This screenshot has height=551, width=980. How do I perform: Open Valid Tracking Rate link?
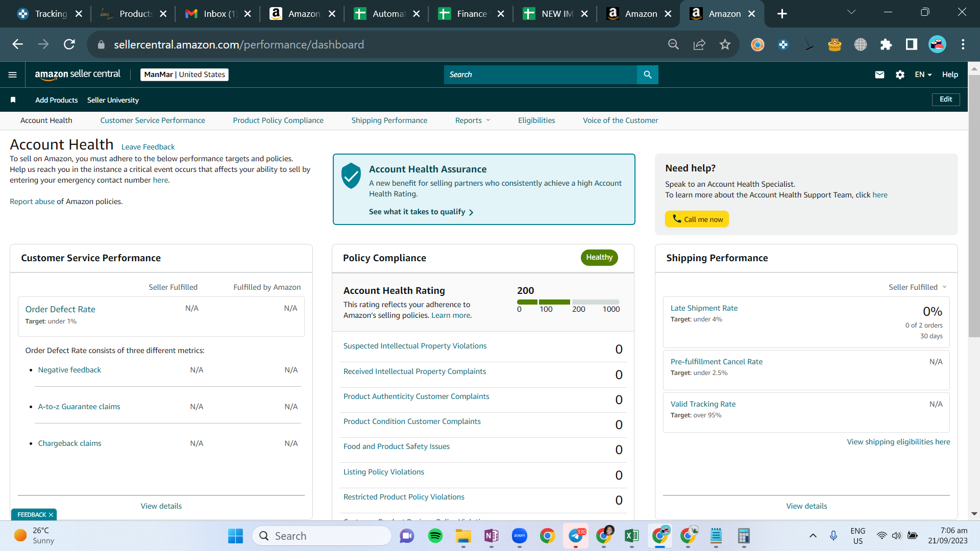click(703, 404)
